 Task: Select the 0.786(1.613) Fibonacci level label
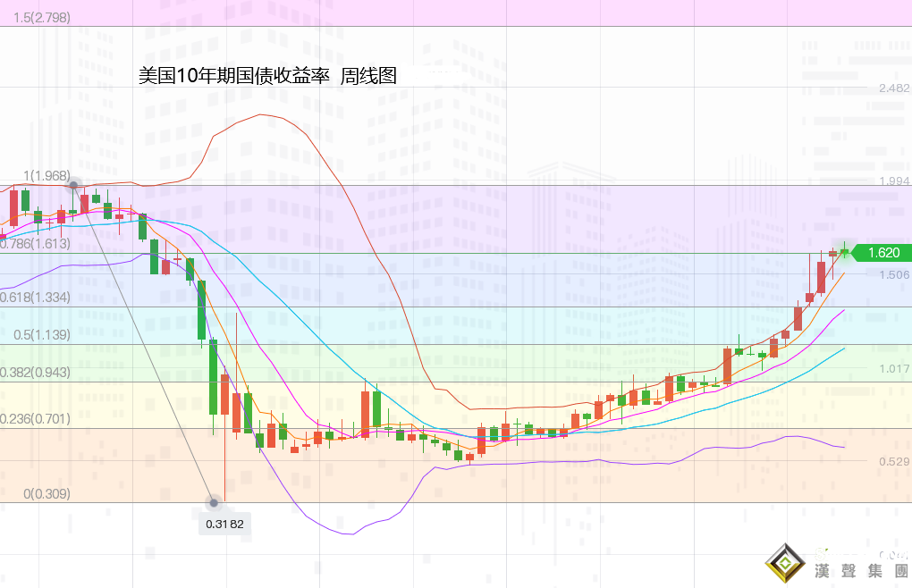click(36, 243)
